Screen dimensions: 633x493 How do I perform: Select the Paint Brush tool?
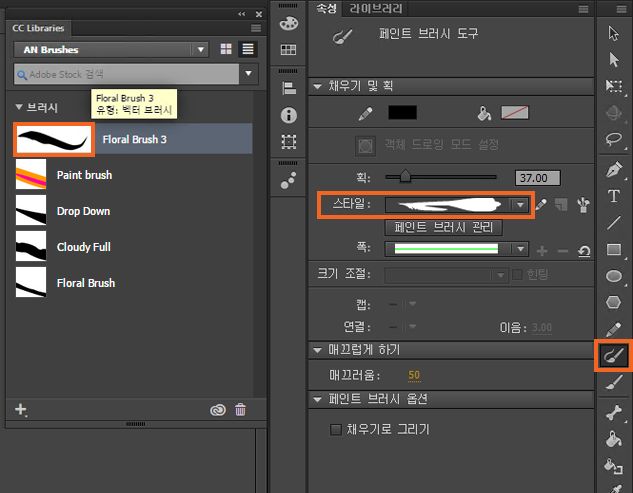614,355
